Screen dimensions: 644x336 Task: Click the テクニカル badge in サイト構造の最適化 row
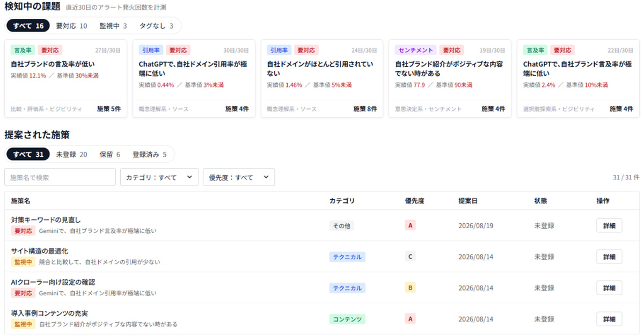347,257
